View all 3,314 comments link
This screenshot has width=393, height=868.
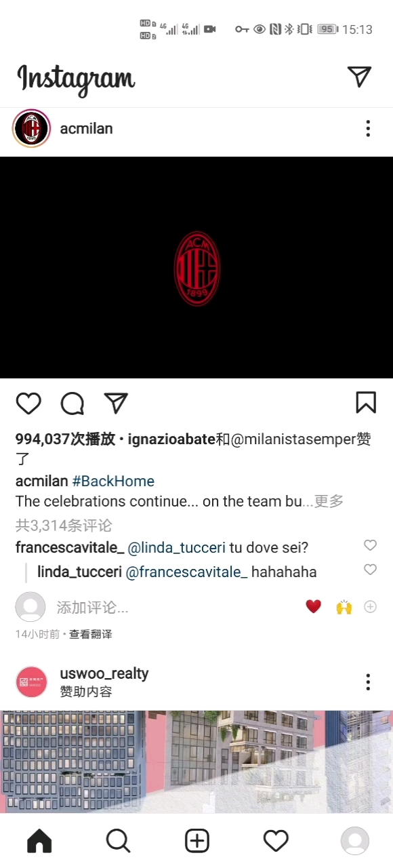(64, 526)
